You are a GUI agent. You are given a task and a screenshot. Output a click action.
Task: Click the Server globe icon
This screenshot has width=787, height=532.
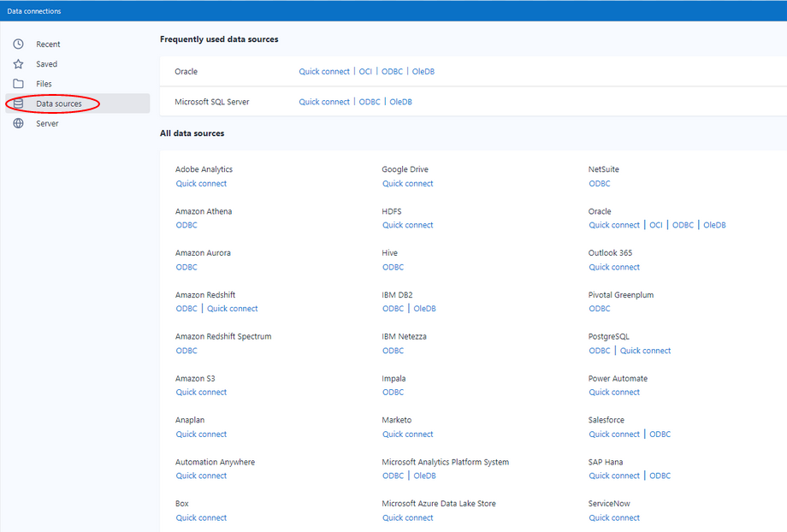(x=18, y=123)
